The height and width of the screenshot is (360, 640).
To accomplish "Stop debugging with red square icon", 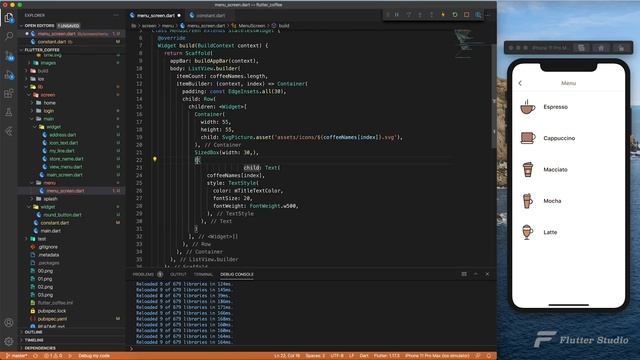I will [x=467, y=15].
